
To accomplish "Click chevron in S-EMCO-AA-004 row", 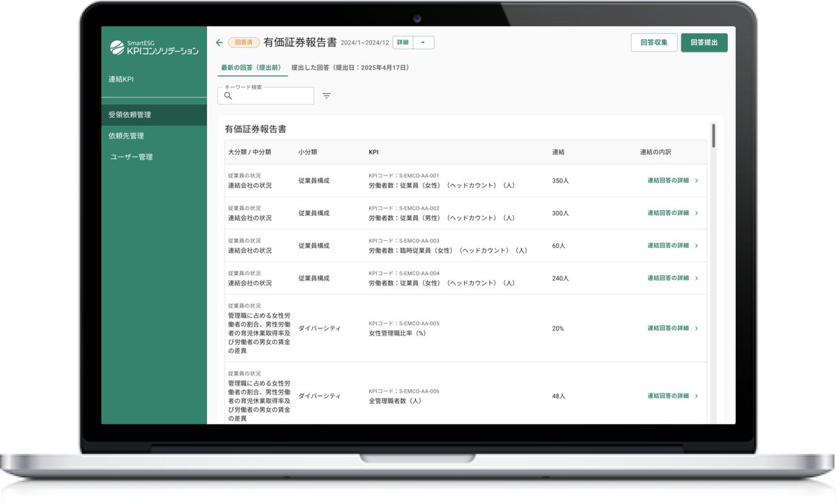I will (x=697, y=278).
